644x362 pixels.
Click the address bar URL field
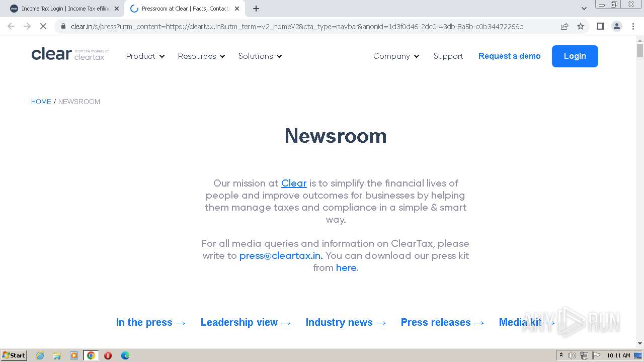pyautogui.click(x=297, y=26)
